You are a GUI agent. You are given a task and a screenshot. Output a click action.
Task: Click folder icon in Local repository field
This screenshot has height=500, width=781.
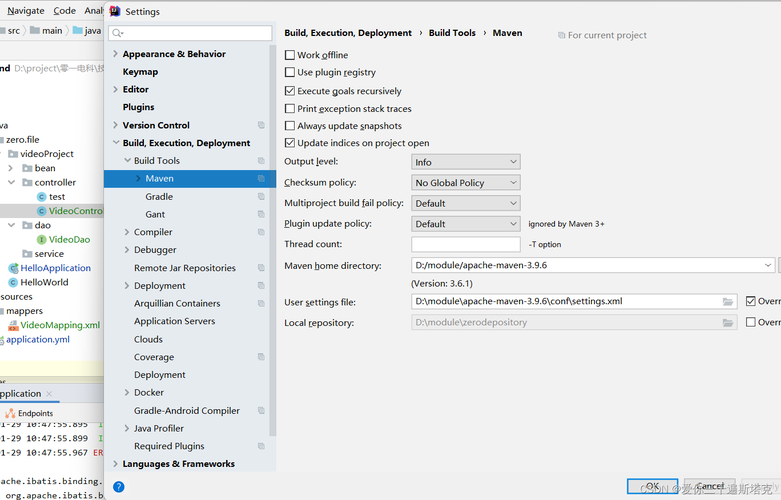pos(729,323)
